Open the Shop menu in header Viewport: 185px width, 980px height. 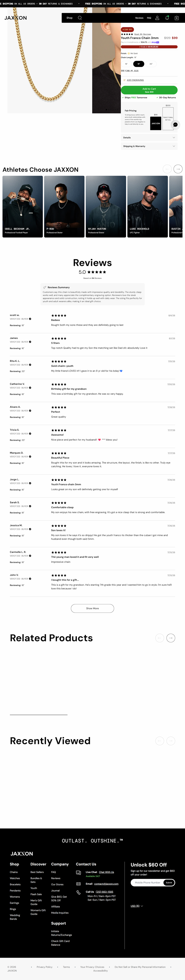pos(69,18)
